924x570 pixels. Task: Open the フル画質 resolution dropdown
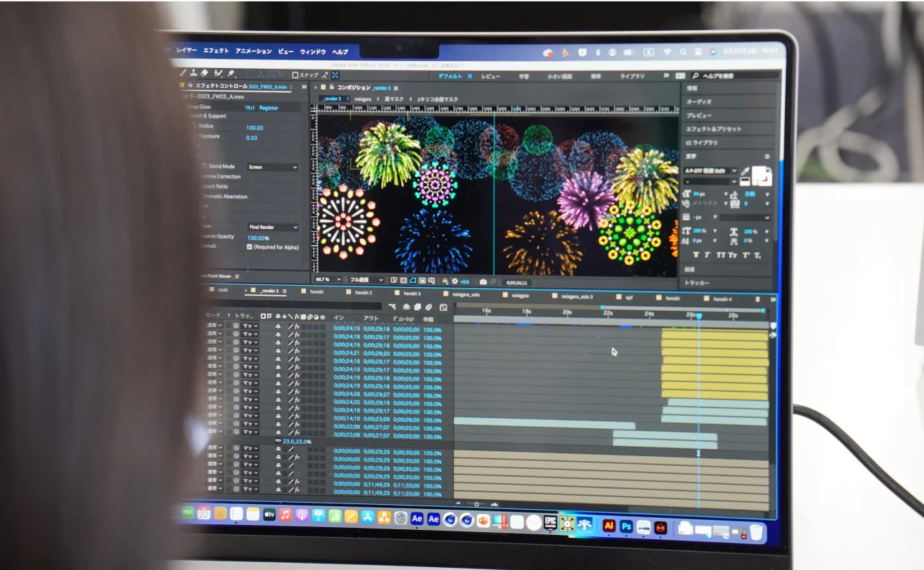point(365,280)
